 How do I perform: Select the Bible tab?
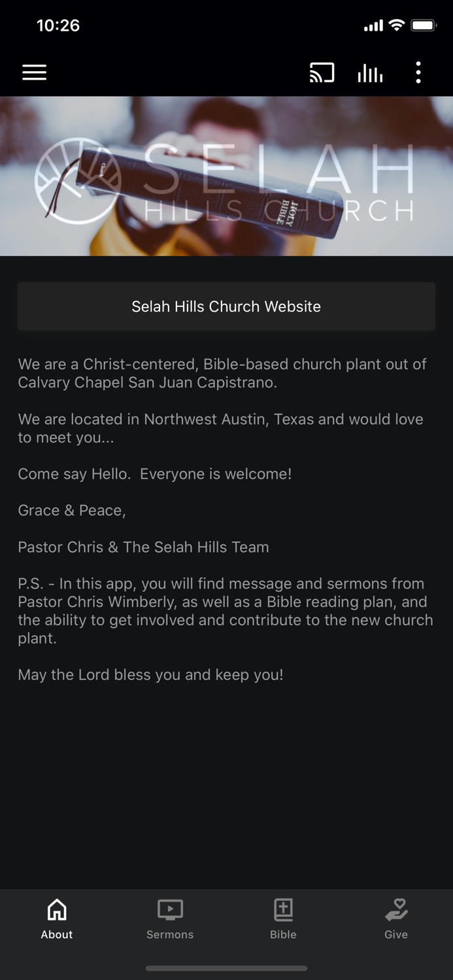[x=283, y=919]
